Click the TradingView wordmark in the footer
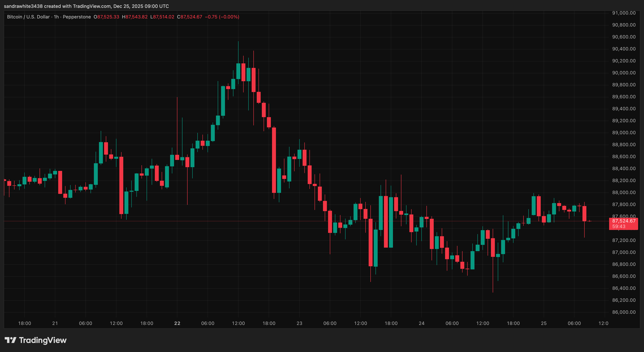The height and width of the screenshot is (352, 644). pos(43,340)
